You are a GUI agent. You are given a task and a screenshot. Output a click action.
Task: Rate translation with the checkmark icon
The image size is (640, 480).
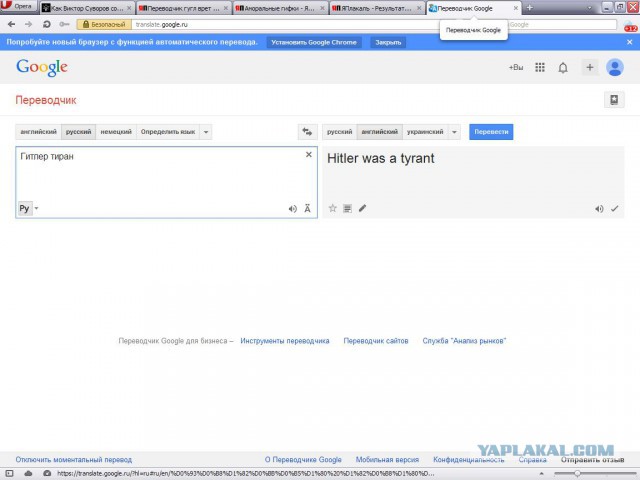[x=615, y=209]
